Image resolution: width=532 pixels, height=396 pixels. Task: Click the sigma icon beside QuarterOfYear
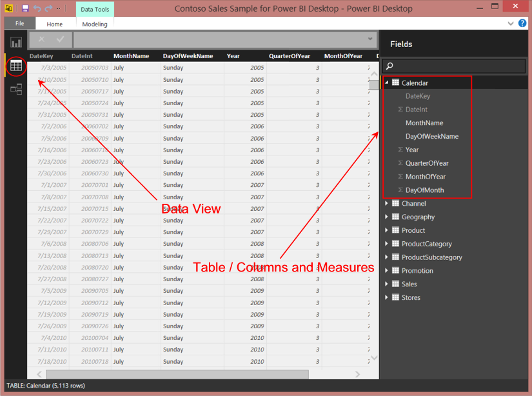tap(400, 163)
